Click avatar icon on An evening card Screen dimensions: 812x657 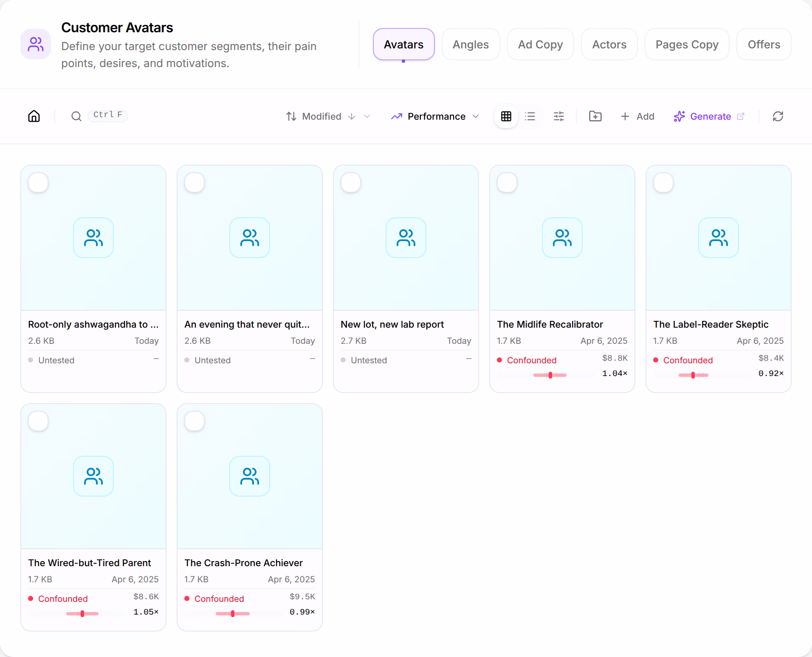point(250,238)
